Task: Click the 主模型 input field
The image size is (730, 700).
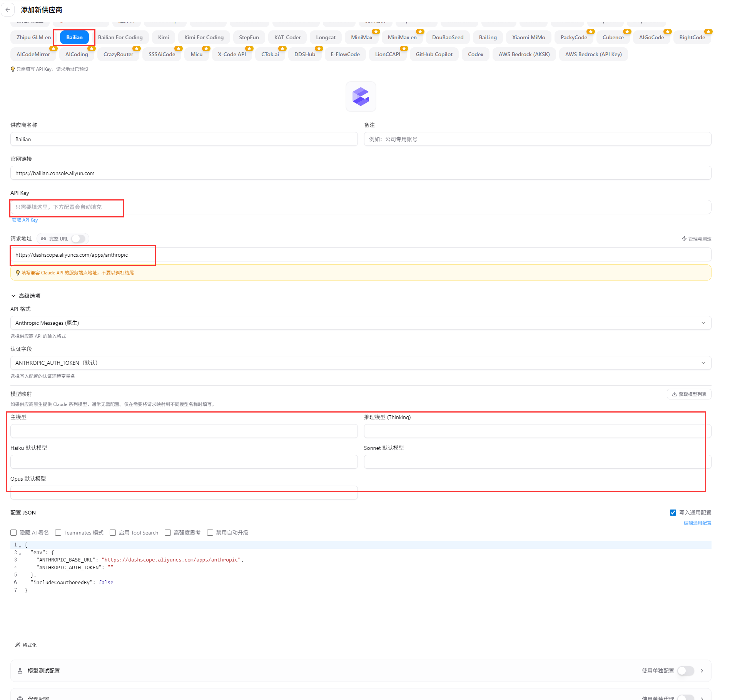Action: [184, 431]
